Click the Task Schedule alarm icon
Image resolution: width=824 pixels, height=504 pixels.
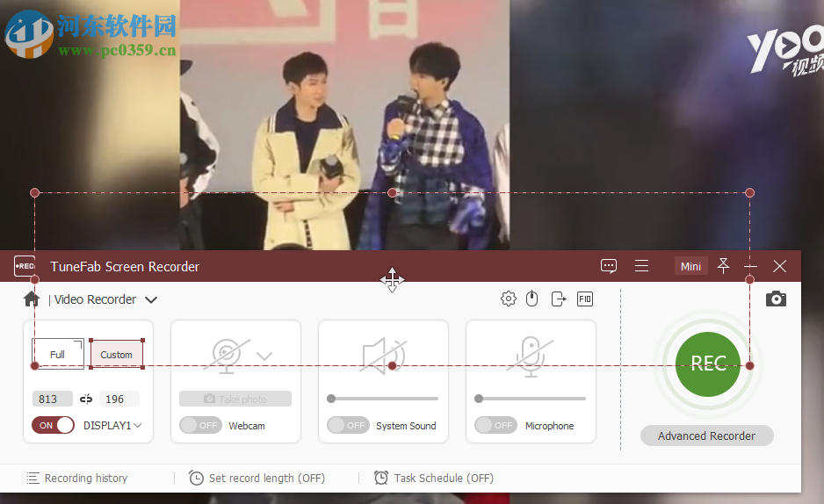click(381, 478)
